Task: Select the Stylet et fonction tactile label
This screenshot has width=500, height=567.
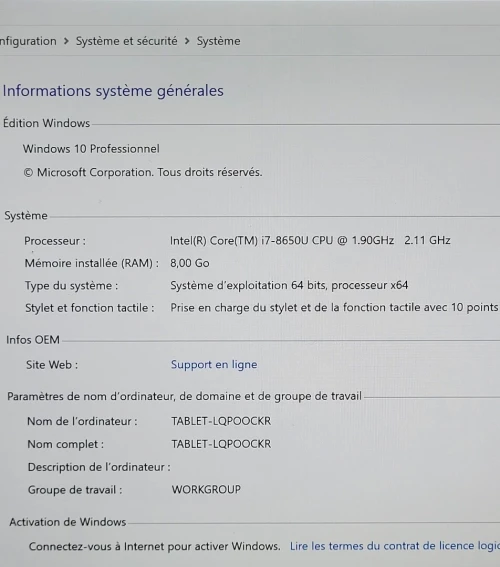Action: [90, 308]
